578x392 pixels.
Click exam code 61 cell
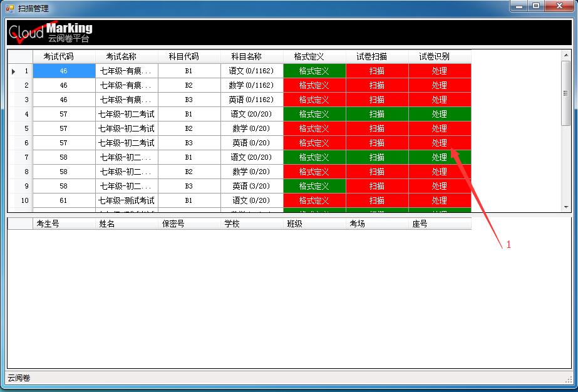coord(64,200)
